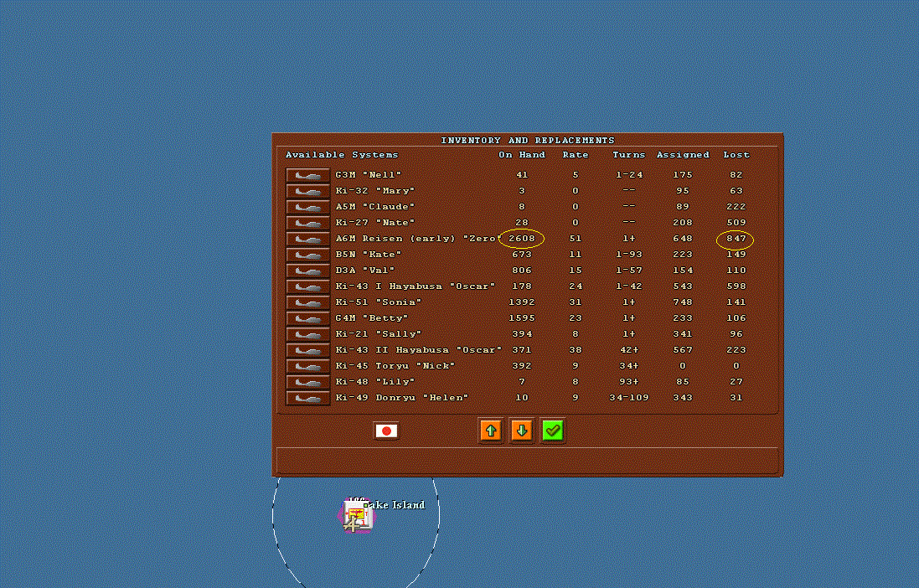The image size is (919, 588).
Task: Click the orange down-arrow button to page down
Action: tap(522, 431)
